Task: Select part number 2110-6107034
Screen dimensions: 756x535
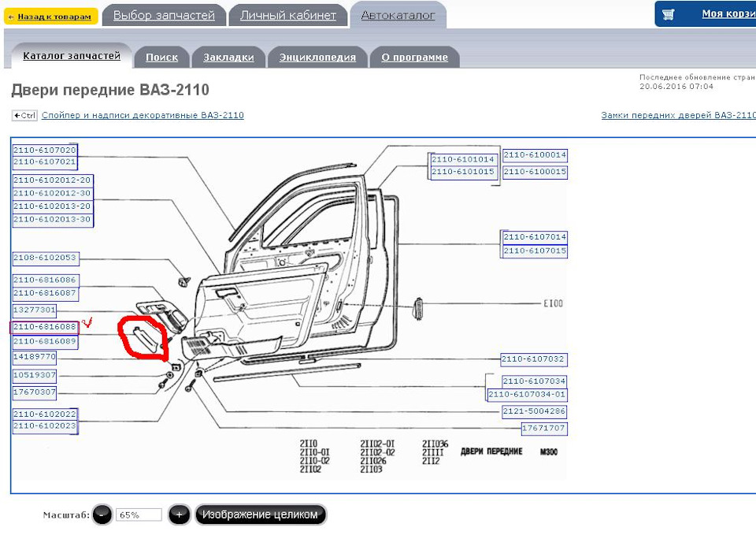Action: pos(534,381)
